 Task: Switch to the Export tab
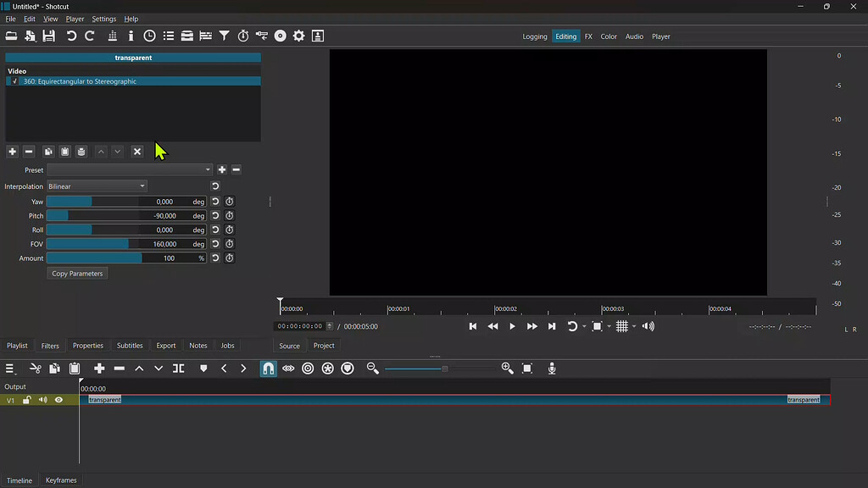[x=165, y=345]
